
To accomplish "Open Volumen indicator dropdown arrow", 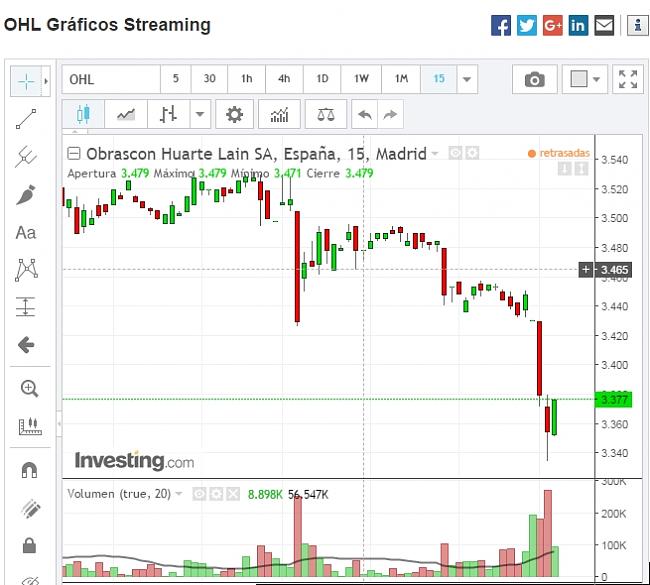I will (179, 493).
